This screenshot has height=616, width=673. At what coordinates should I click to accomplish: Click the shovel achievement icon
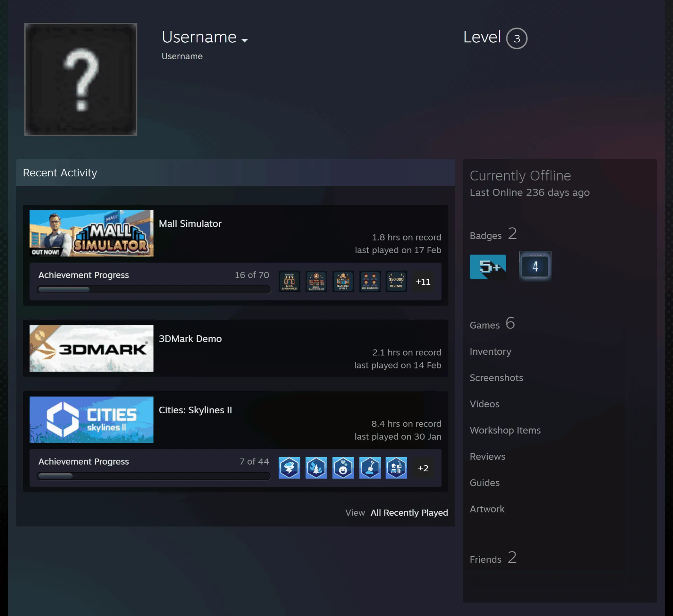point(370,468)
